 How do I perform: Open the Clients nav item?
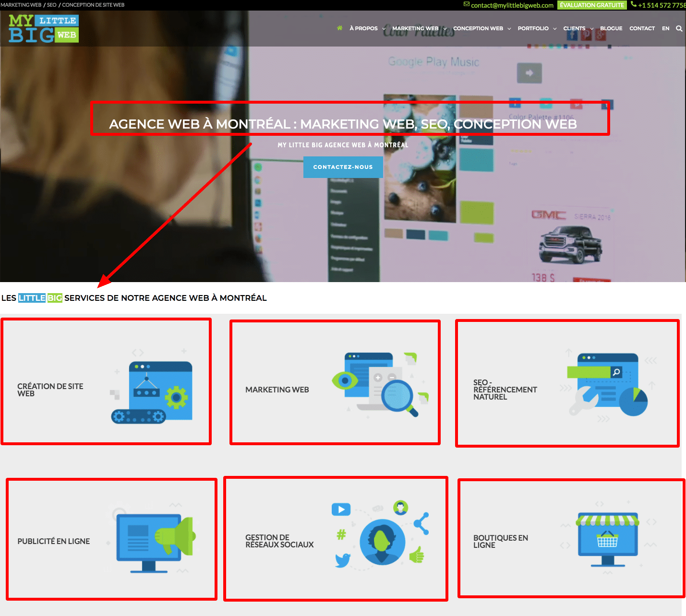pos(574,28)
